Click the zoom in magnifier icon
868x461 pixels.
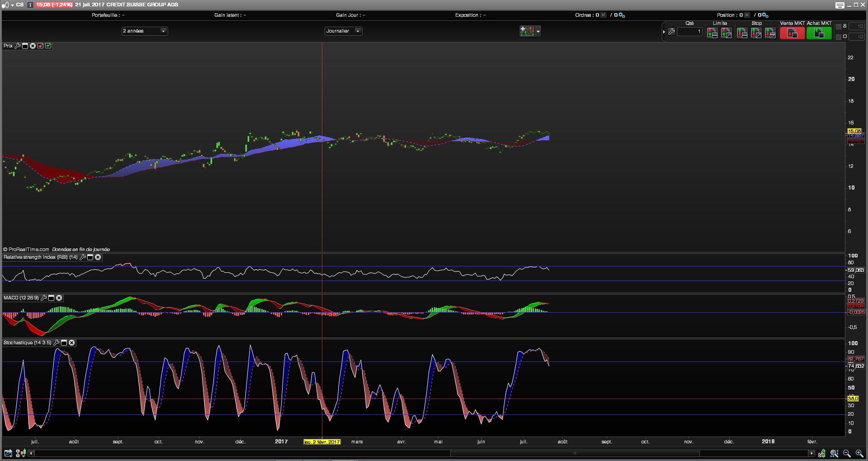[859, 453]
